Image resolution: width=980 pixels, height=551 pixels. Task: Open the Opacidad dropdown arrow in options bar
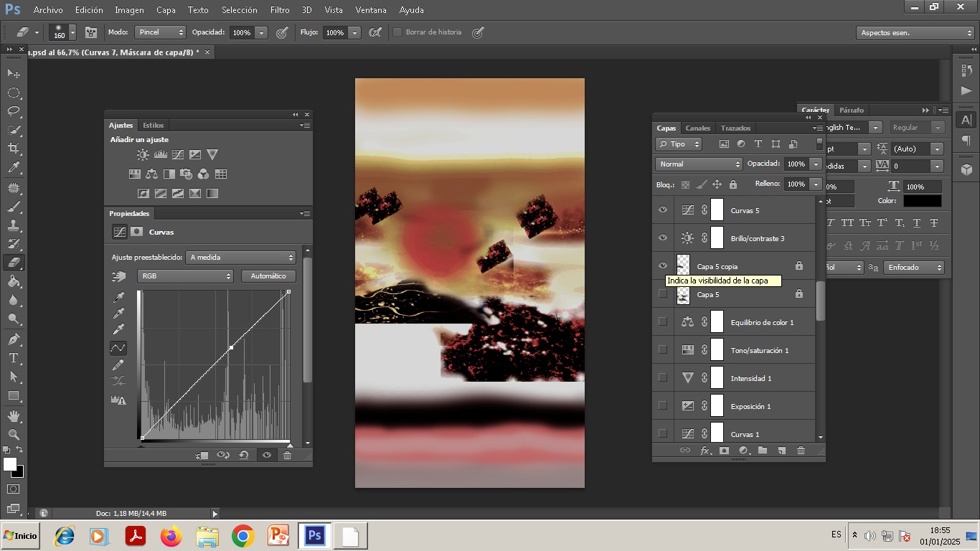point(261,32)
